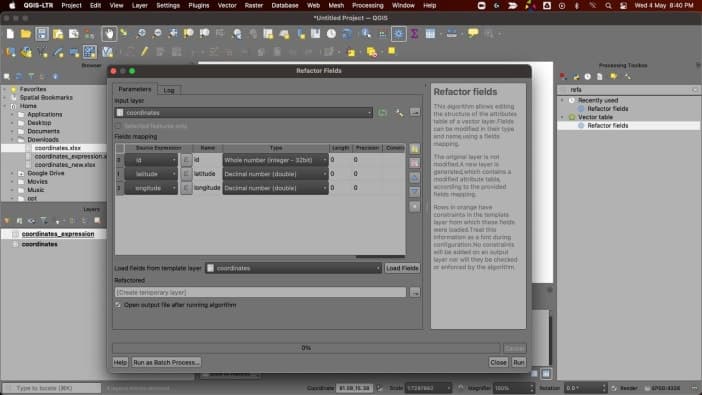Open type dropdown showing Whole number integer

275,160
